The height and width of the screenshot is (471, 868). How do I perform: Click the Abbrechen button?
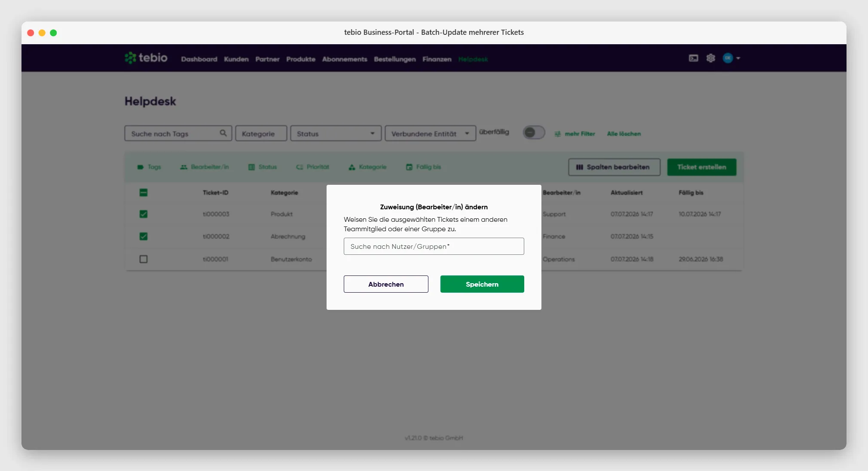click(x=386, y=284)
